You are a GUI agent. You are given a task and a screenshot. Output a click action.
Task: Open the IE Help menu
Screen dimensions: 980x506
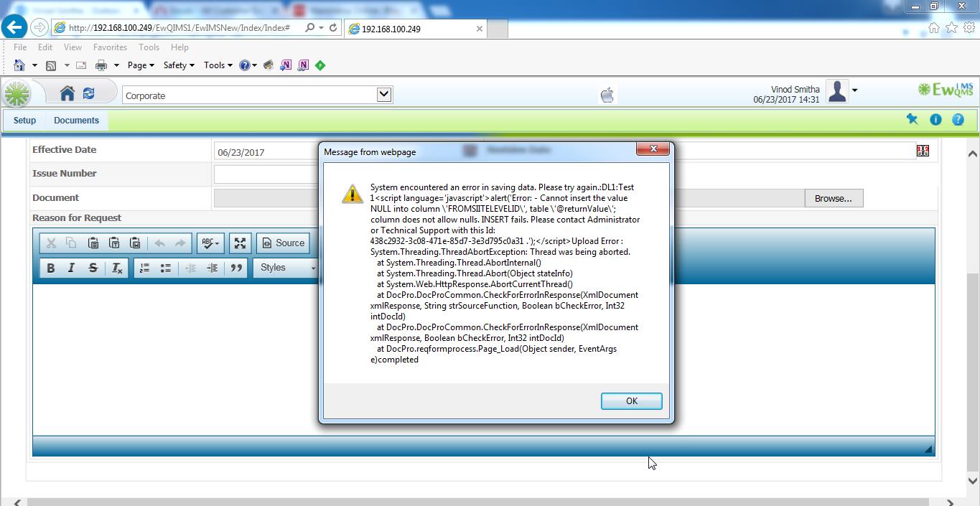coord(179,47)
